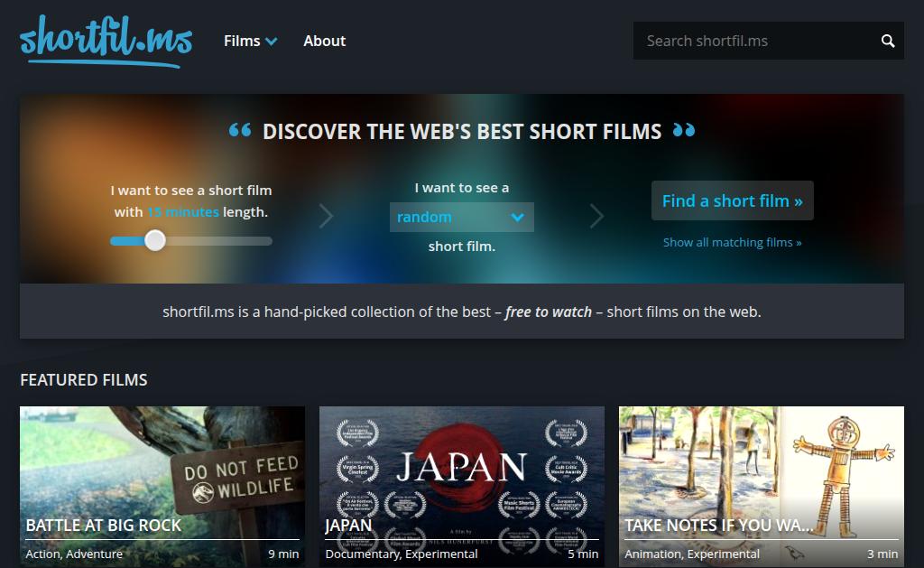This screenshot has width=924, height=568.
Task: Click the first step arrow chevron
Action: (327, 216)
